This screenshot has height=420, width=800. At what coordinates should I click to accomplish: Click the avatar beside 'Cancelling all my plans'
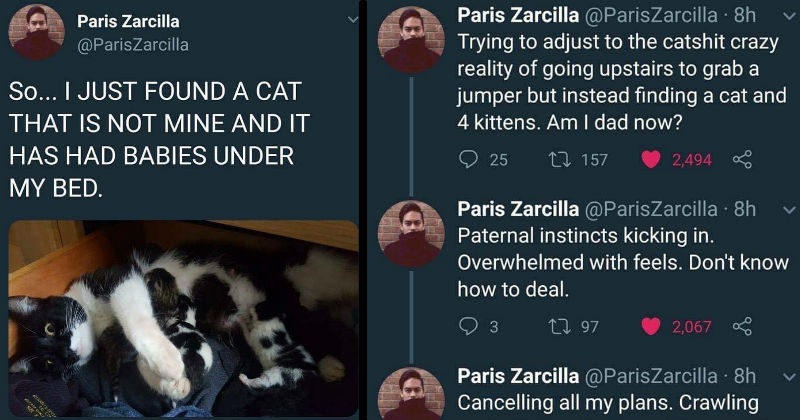coord(411,395)
